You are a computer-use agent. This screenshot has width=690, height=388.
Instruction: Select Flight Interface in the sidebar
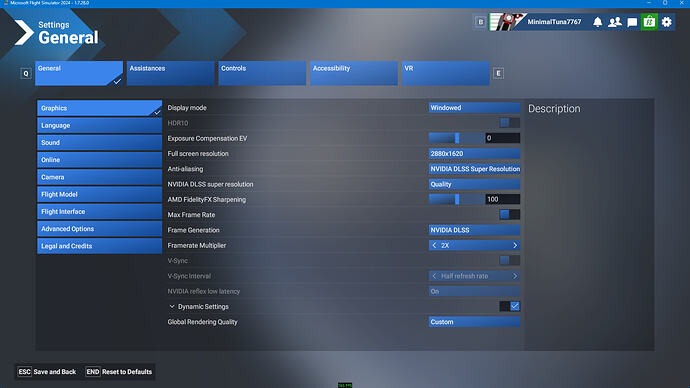99,212
